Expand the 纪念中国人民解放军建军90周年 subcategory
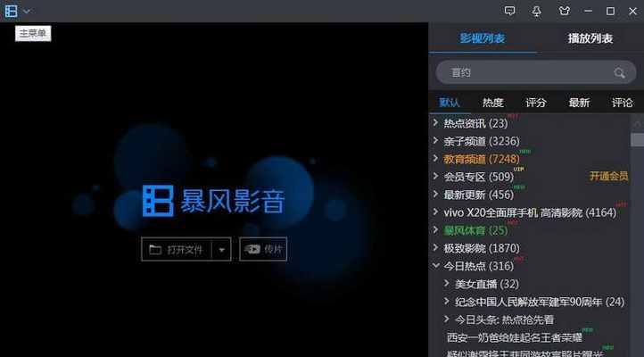The width and height of the screenshot is (644, 357). 447,301
